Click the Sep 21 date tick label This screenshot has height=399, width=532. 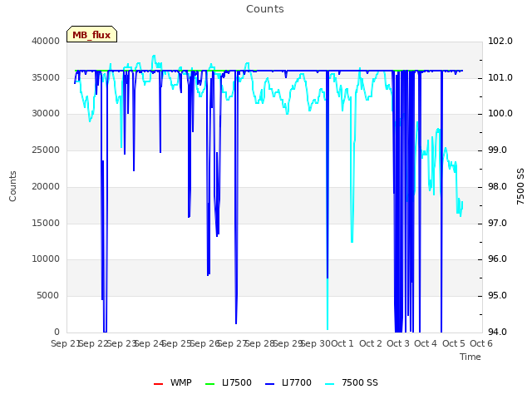pyautogui.click(x=65, y=343)
